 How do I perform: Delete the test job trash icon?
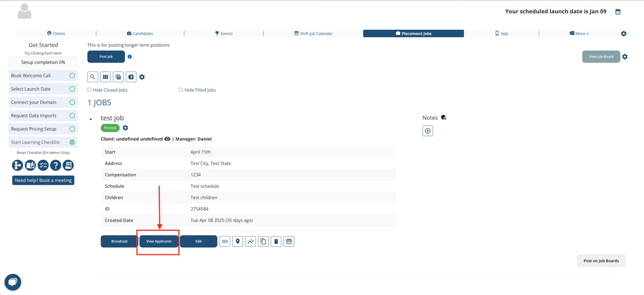click(x=276, y=241)
